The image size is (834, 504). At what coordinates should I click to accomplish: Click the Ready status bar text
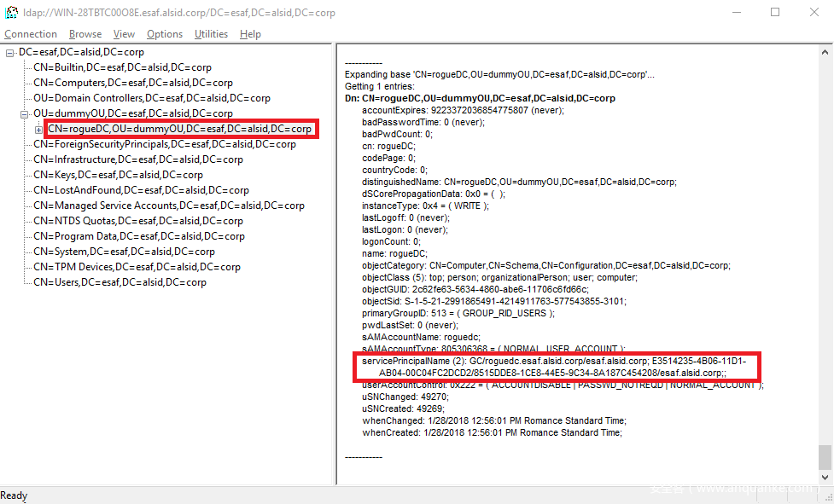[x=14, y=495]
